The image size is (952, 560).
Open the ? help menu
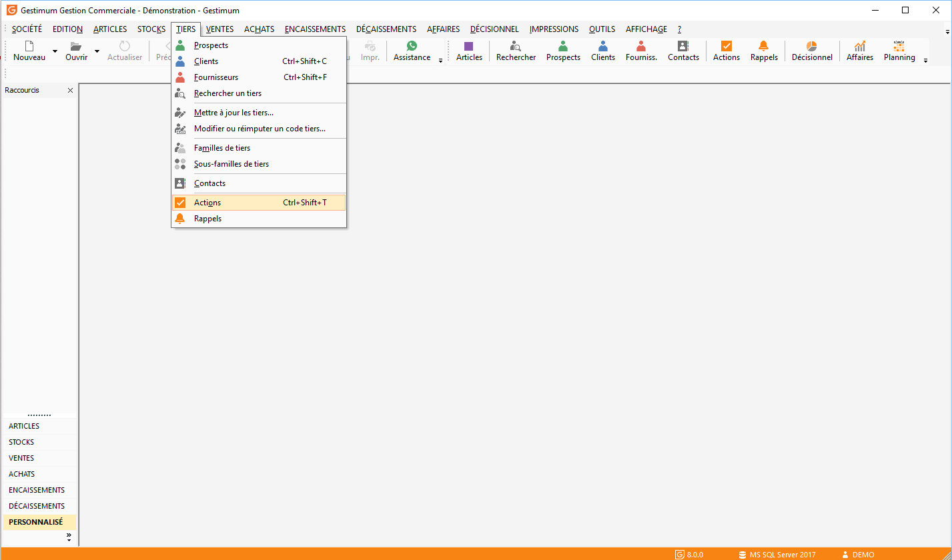pos(679,29)
